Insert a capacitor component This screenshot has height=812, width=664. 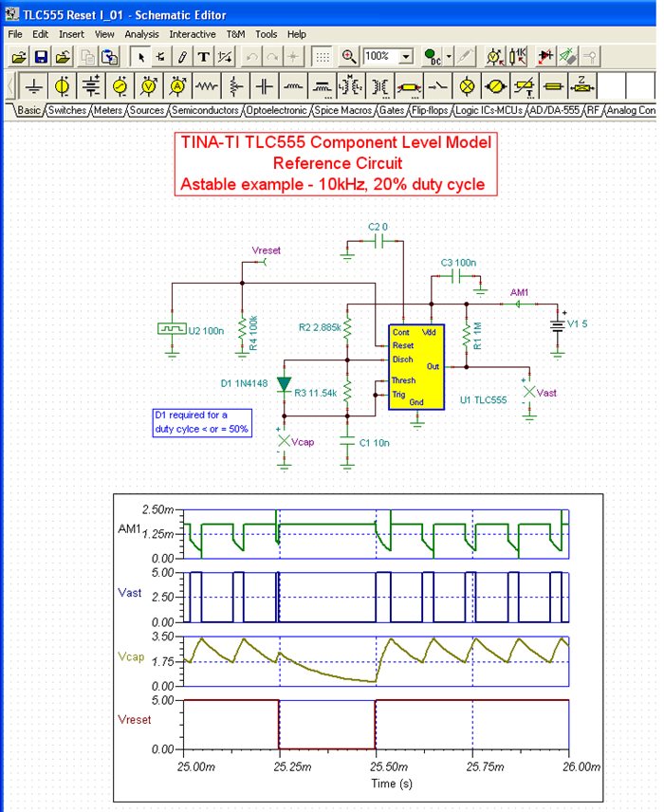click(x=265, y=86)
